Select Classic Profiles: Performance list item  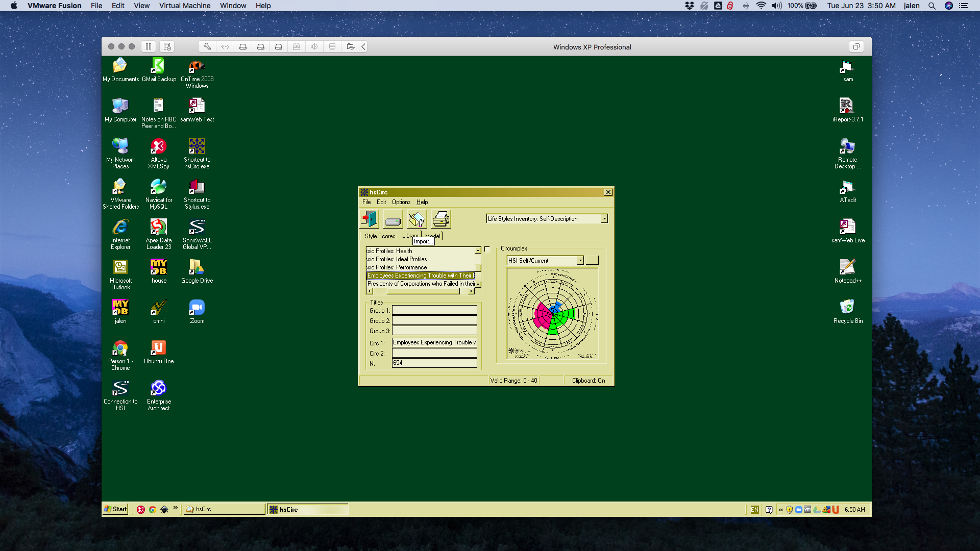pos(420,267)
